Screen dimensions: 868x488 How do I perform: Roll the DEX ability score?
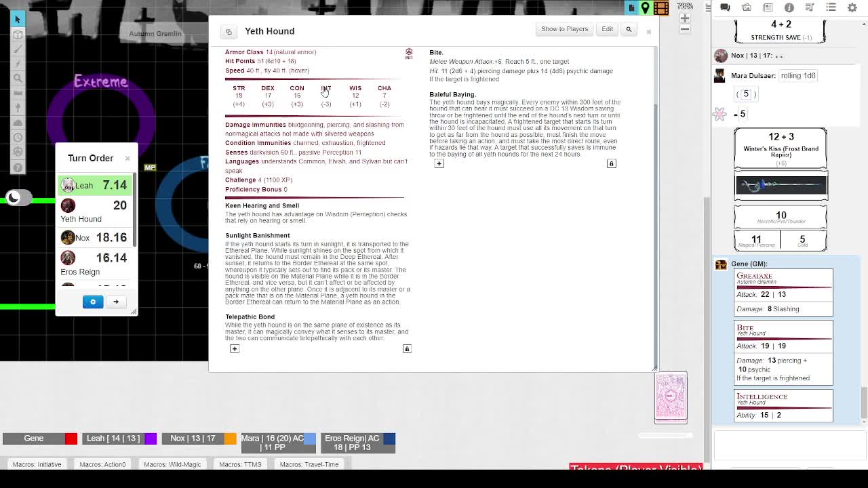pyautogui.click(x=268, y=96)
